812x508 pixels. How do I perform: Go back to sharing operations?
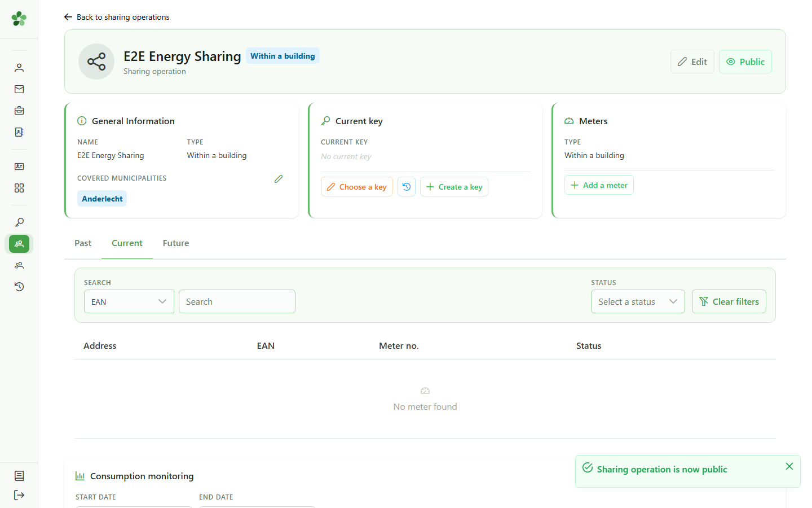[117, 17]
